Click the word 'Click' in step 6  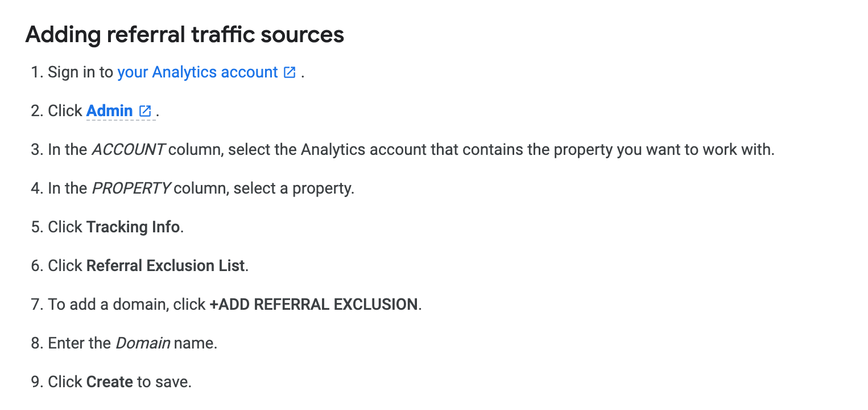[65, 266]
